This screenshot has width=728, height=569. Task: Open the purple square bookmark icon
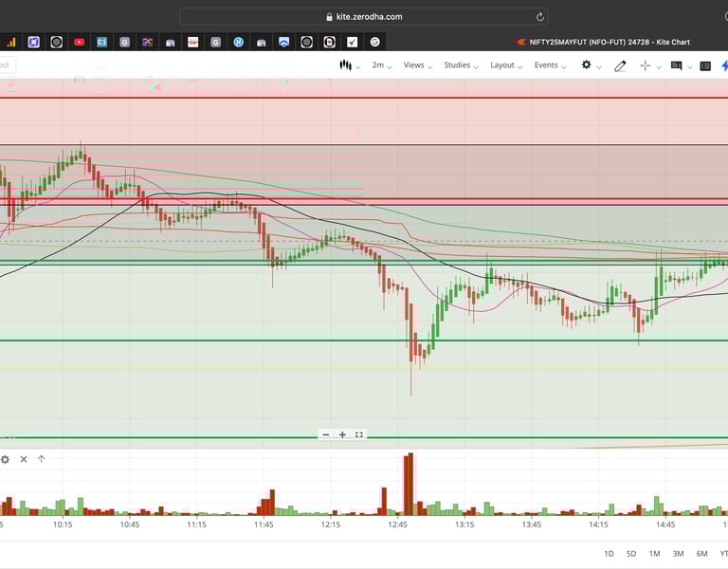pyautogui.click(x=33, y=43)
